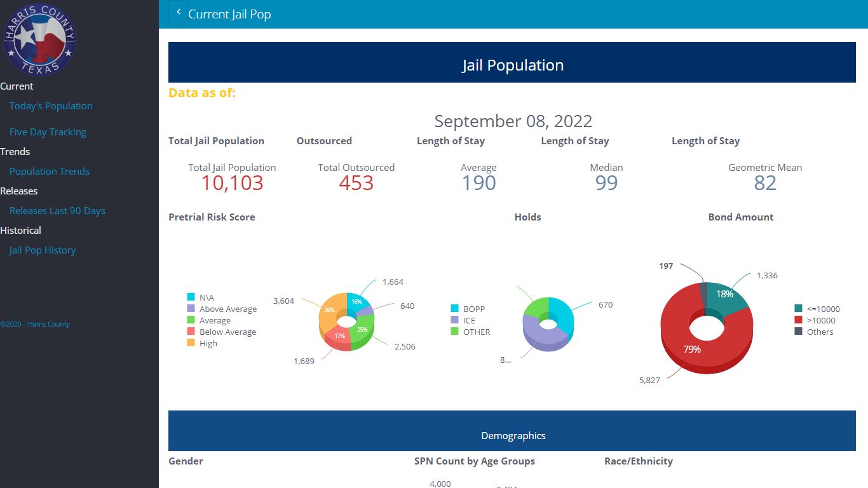
Task: Toggle N\A legend swatch in Pretrial Risk
Action: click(191, 297)
